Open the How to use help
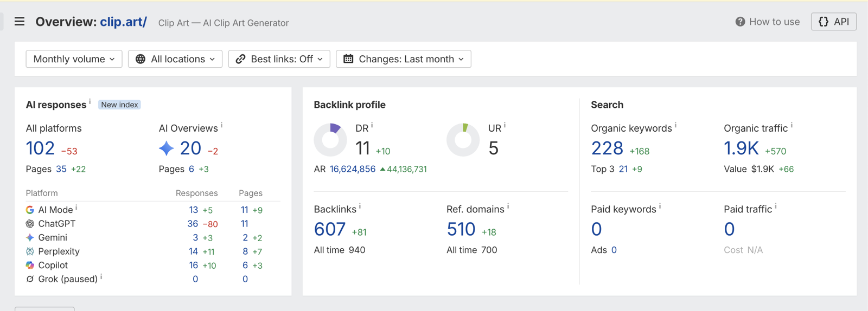 coord(767,22)
